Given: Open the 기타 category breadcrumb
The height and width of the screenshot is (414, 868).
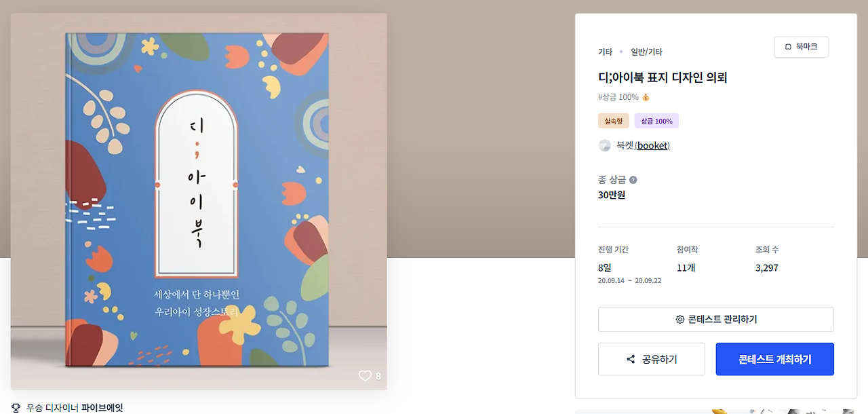Looking at the screenshot, I should pos(605,52).
